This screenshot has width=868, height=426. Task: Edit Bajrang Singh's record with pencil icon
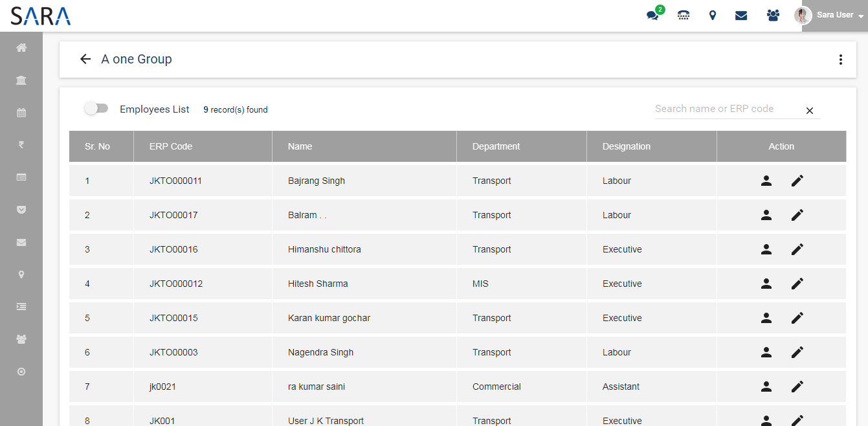click(797, 181)
